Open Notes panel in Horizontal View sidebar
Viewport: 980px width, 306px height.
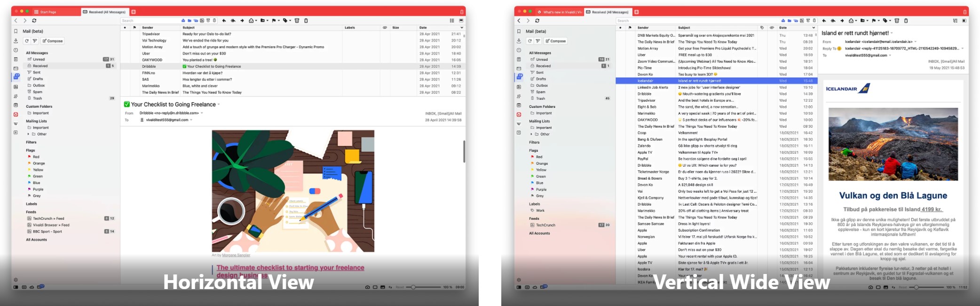[16, 59]
